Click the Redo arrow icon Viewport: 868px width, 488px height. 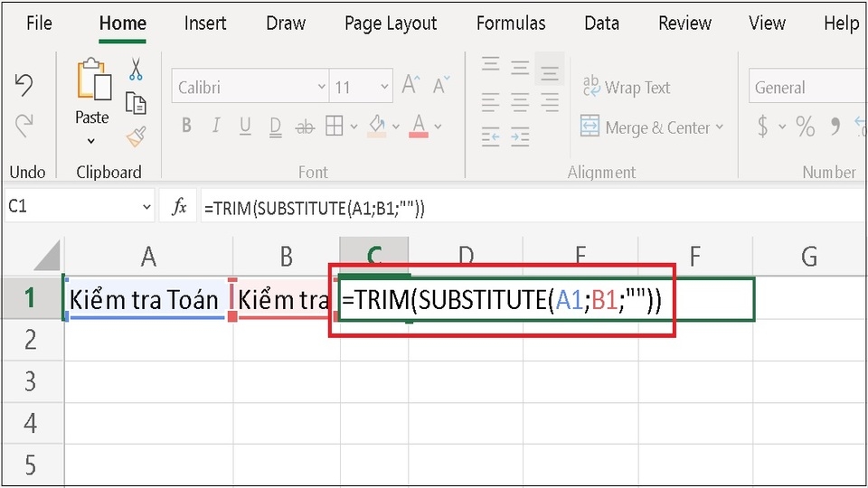pyautogui.click(x=24, y=126)
